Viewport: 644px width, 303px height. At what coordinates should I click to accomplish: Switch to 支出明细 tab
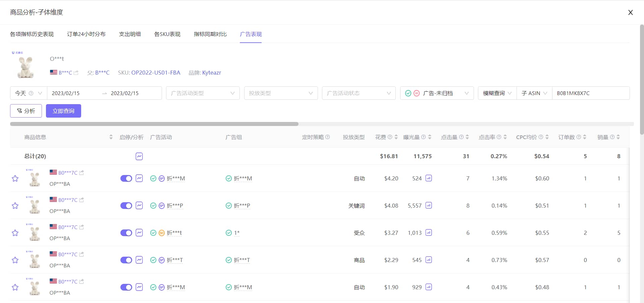pos(130,34)
